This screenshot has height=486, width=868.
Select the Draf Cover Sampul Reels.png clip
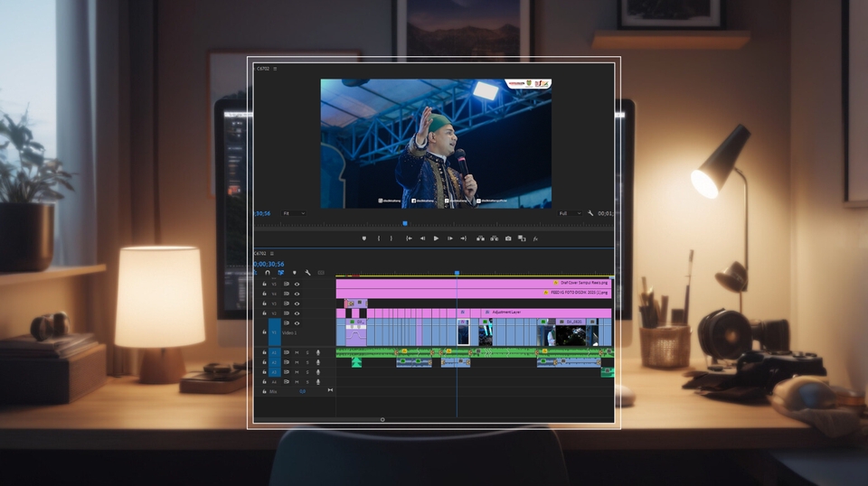473,283
